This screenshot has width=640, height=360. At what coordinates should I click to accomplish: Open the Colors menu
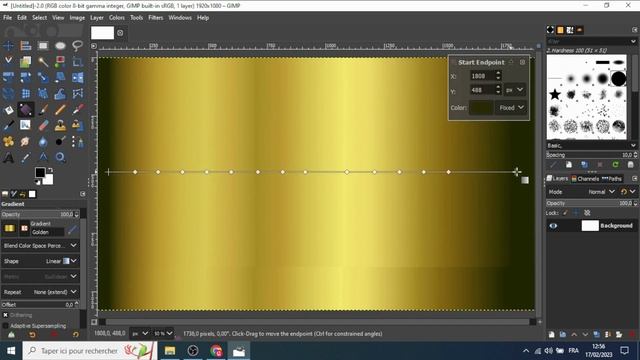pyautogui.click(x=117, y=18)
